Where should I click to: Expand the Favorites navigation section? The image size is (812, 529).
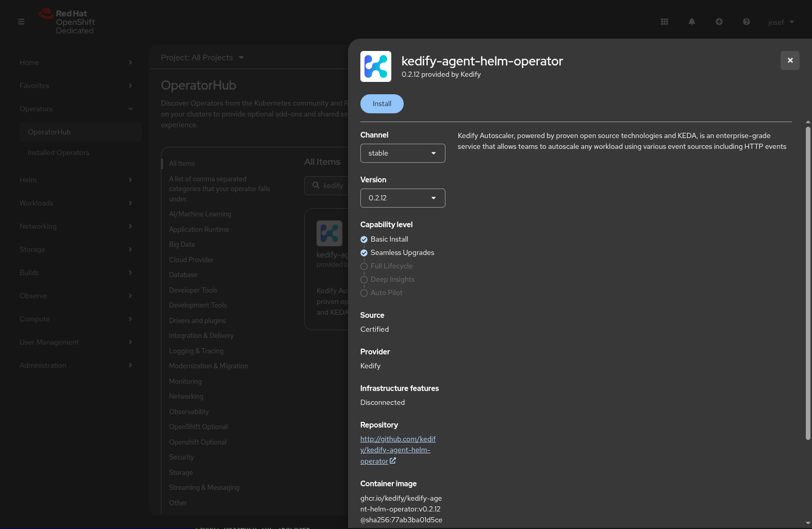pyautogui.click(x=76, y=86)
